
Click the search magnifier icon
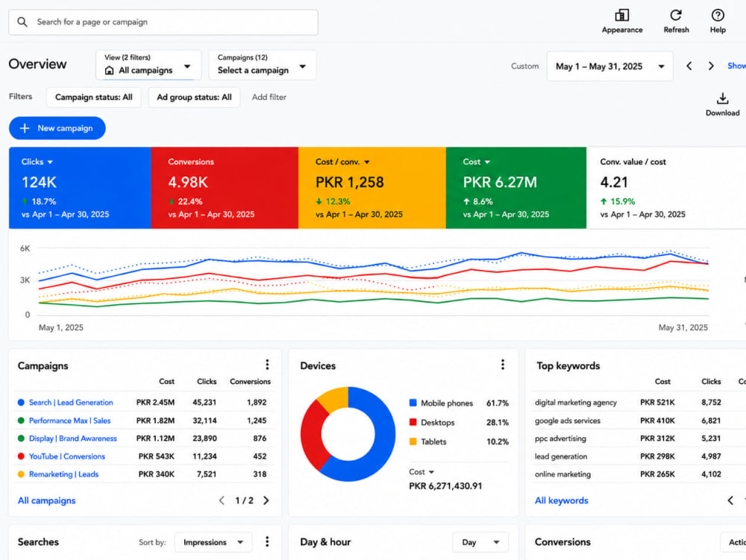pos(22,22)
